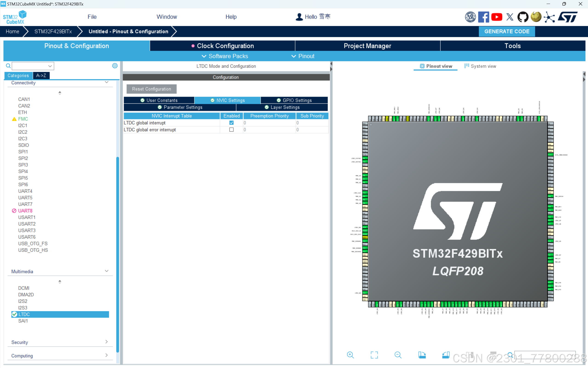Image resolution: width=588 pixels, height=368 pixels.
Task: Click the GENERATE CODE button
Action: click(507, 31)
